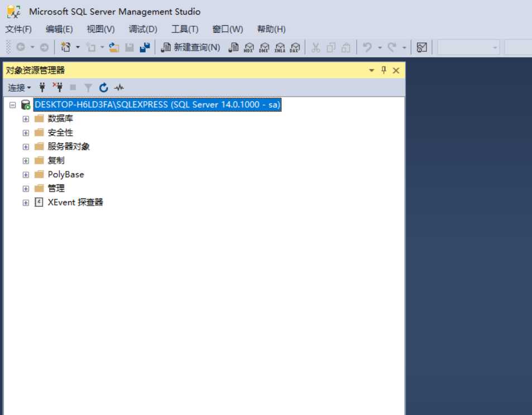Open a new DMX query
Viewport: 532px width, 415px height.
coord(264,47)
